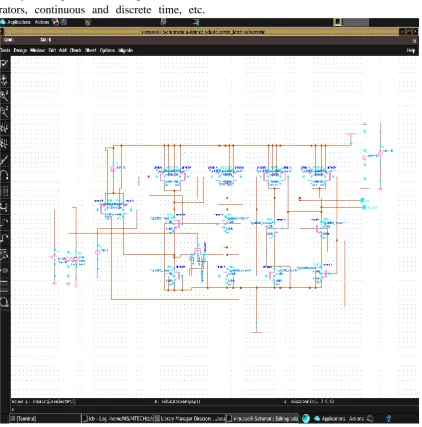422x427 pixels.
Task: Click the Undo curved-arrow icon
Action: pyautogui.click(x=4, y=175)
